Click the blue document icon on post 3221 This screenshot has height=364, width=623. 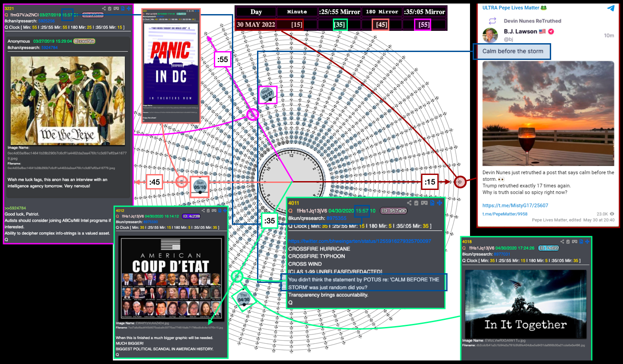123,8
